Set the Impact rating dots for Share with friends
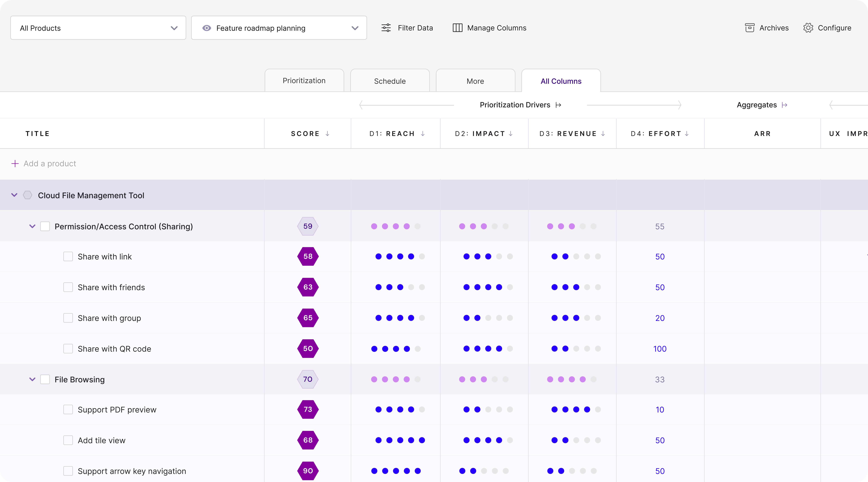The width and height of the screenshot is (868, 482). tap(488, 287)
